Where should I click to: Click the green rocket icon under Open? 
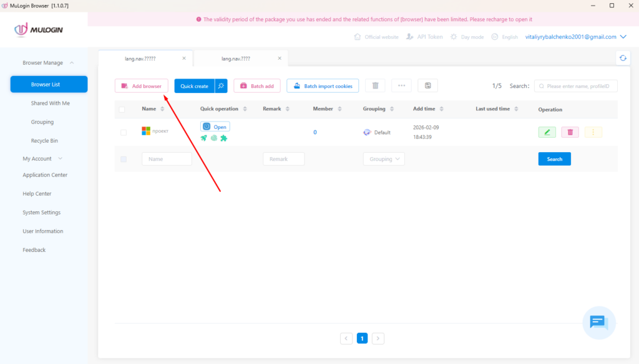point(204,138)
